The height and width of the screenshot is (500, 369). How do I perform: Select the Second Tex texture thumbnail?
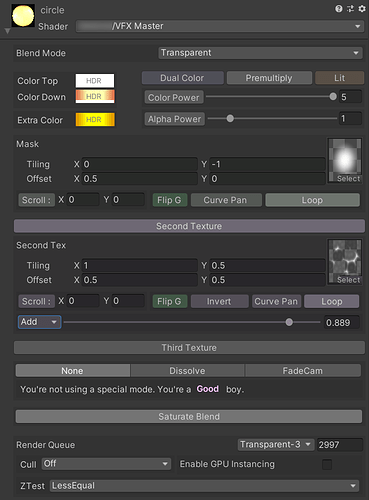pyautogui.click(x=345, y=262)
